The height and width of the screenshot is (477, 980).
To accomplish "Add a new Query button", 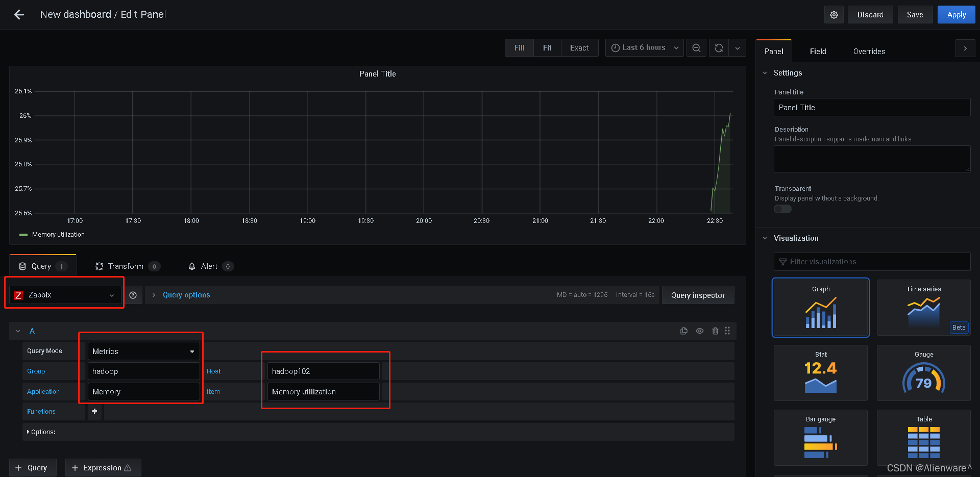I will 33,468.
